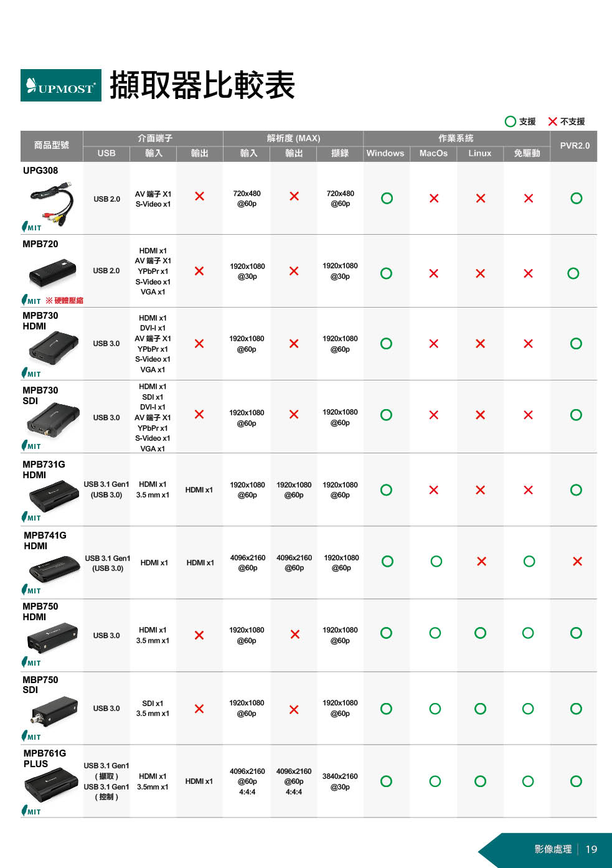612x868 pixels.
Task: Click the Windows green circle for UPG308
Action: 387,198
